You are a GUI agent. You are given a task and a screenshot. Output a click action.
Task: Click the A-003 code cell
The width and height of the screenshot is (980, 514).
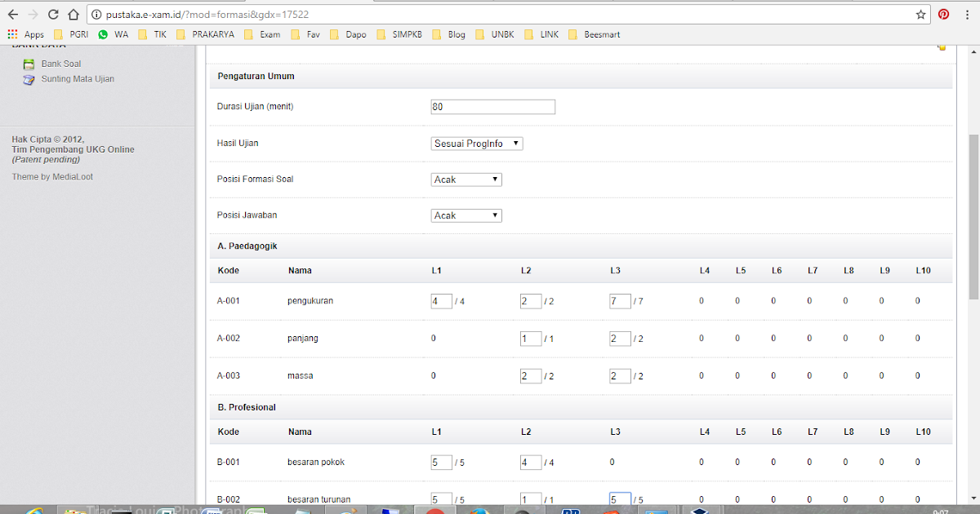click(229, 376)
